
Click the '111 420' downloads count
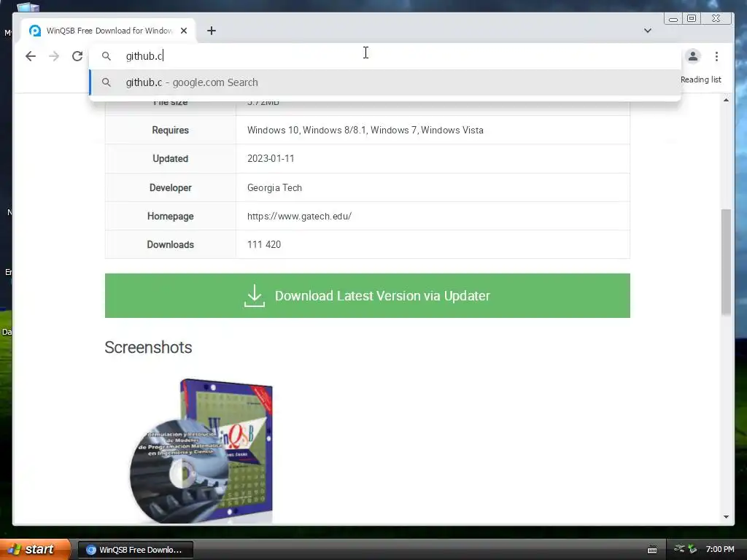coord(264,244)
